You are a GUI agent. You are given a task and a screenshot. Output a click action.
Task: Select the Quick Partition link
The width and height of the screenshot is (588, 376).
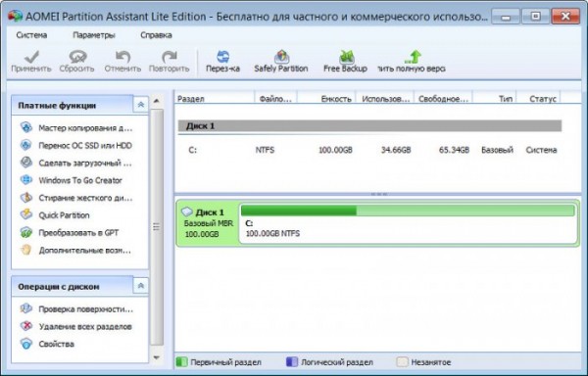point(64,215)
